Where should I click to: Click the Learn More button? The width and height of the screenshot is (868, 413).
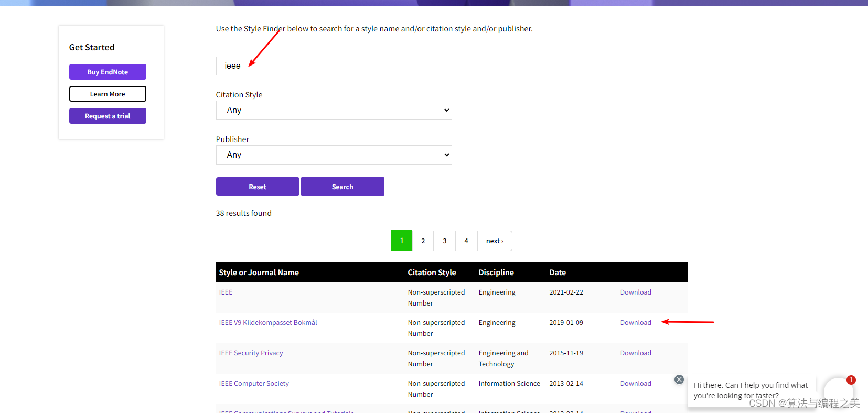point(108,94)
